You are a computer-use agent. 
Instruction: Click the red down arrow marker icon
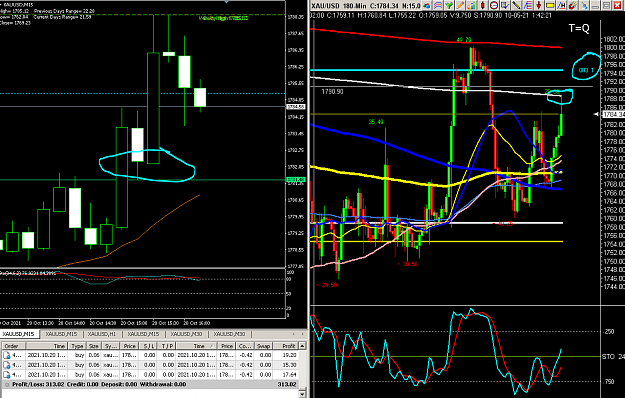click(x=539, y=6)
